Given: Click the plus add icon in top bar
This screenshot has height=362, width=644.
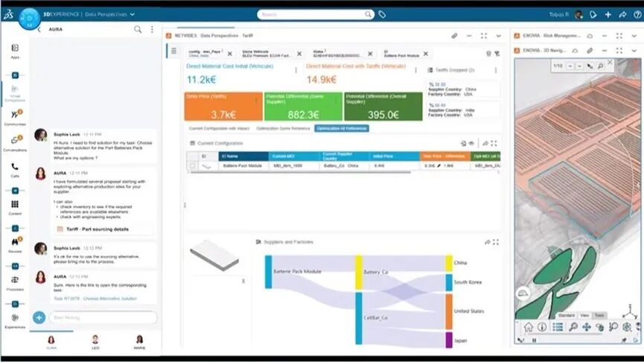Looking at the screenshot, I should tap(608, 14).
